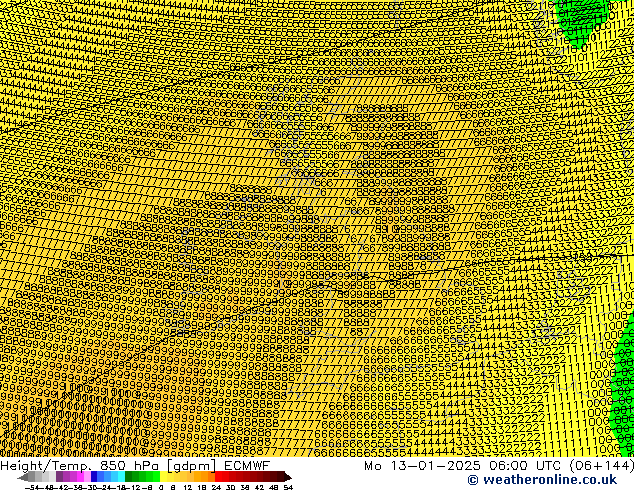Click the dark maroon arrow end of legend
This screenshot has width=634, height=490.
[288, 476]
